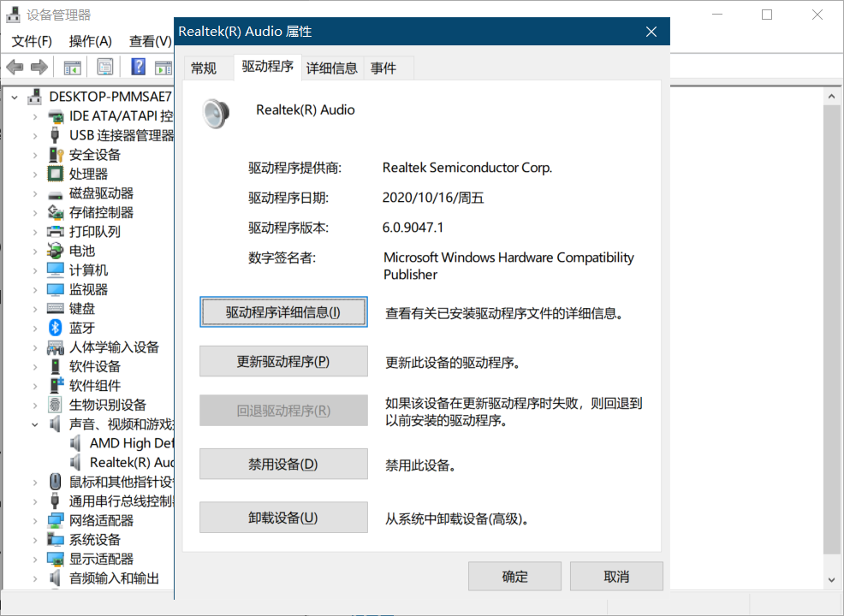This screenshot has height=616, width=844.
Task: Open Help from the blue question mark icon
Action: tap(139, 67)
